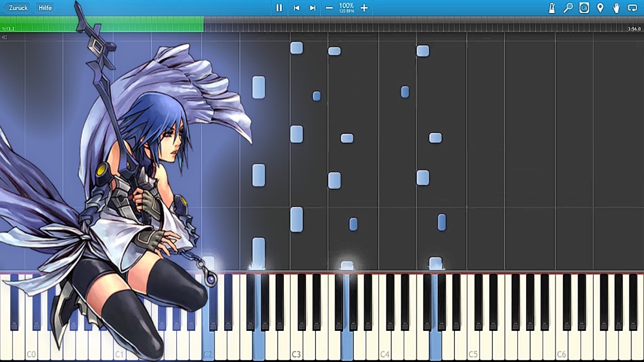644x362 pixels.
Task: Seek in the unplayed gray timeline
Action: coord(424,24)
